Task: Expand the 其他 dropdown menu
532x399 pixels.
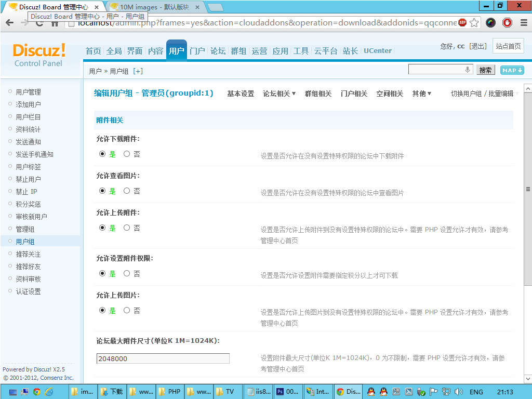Action: click(421, 94)
